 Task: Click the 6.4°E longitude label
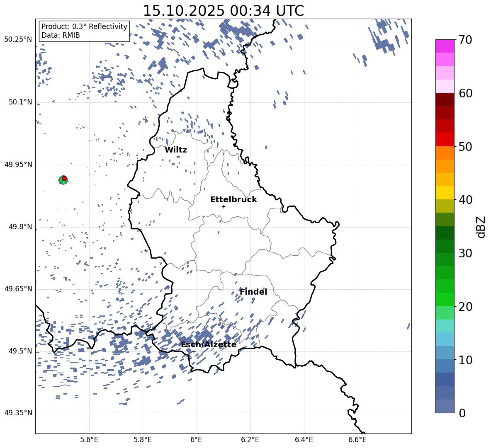point(304,440)
